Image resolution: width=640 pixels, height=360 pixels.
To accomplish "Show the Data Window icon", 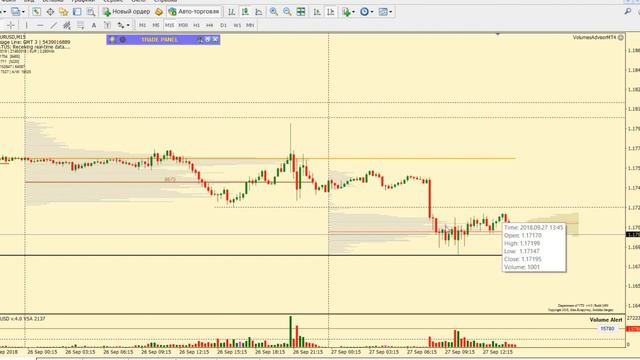I will (50, 12).
